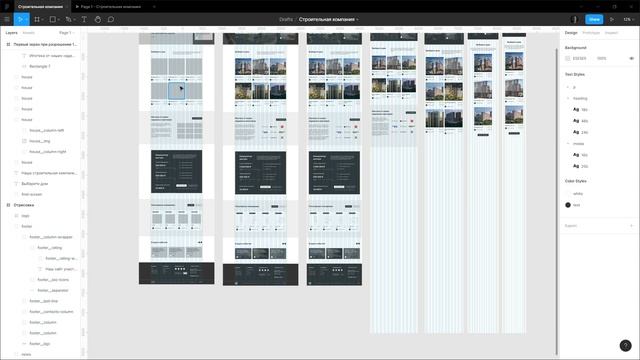This screenshot has height=360, width=640.
Task: Collapse the "mobile" text styles group
Action: 568,144
